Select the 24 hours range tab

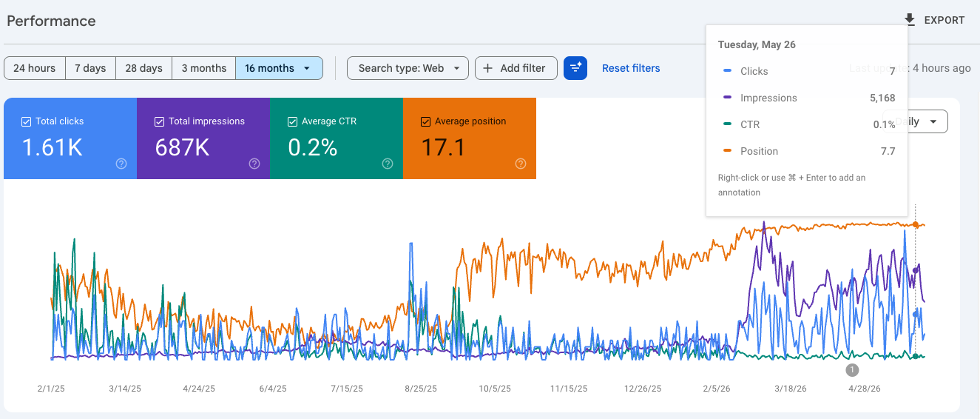click(35, 68)
